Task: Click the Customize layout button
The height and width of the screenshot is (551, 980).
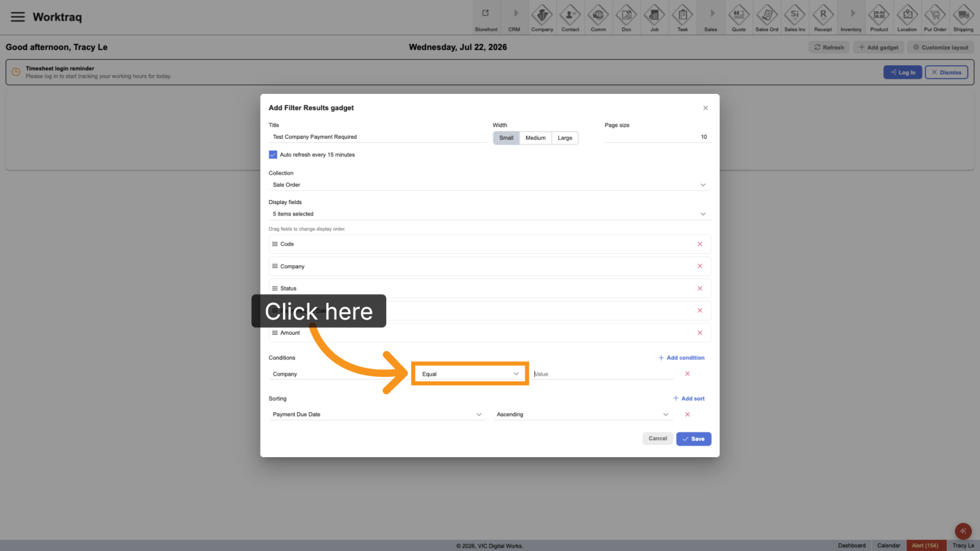Action: [940, 48]
